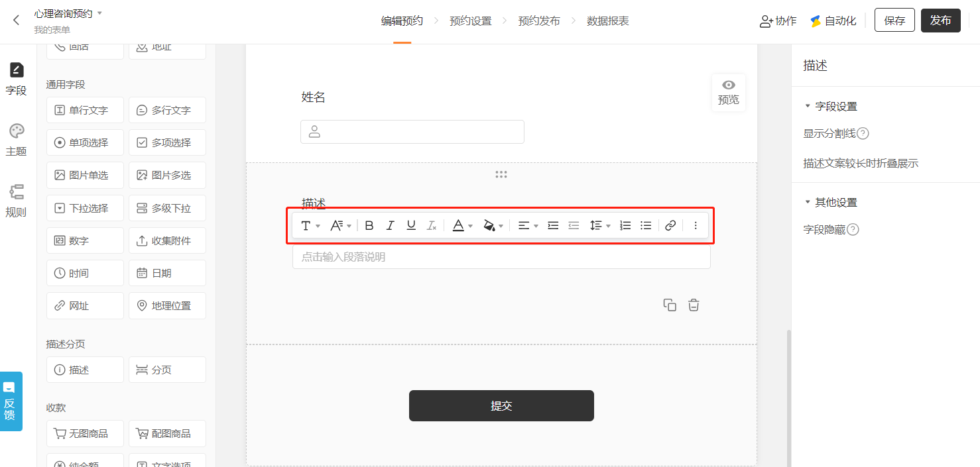Add a 时间 field
The width and height of the screenshot is (980, 467).
click(85, 273)
